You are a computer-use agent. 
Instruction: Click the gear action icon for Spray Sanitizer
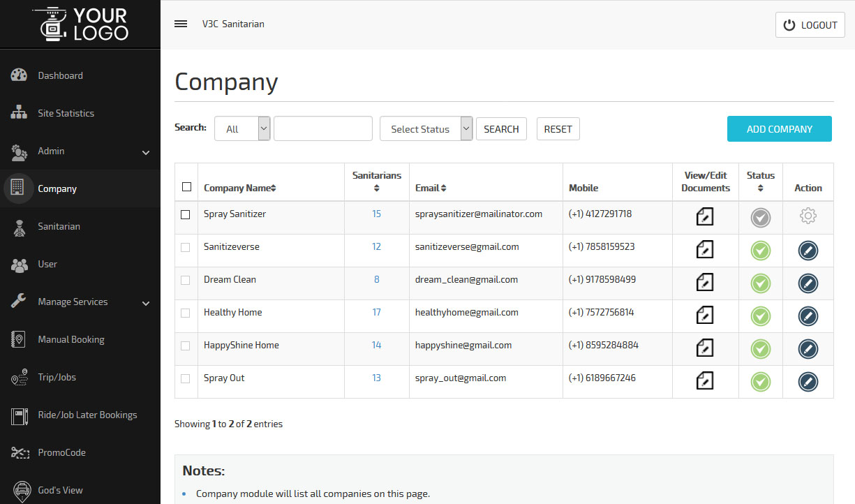coord(808,216)
